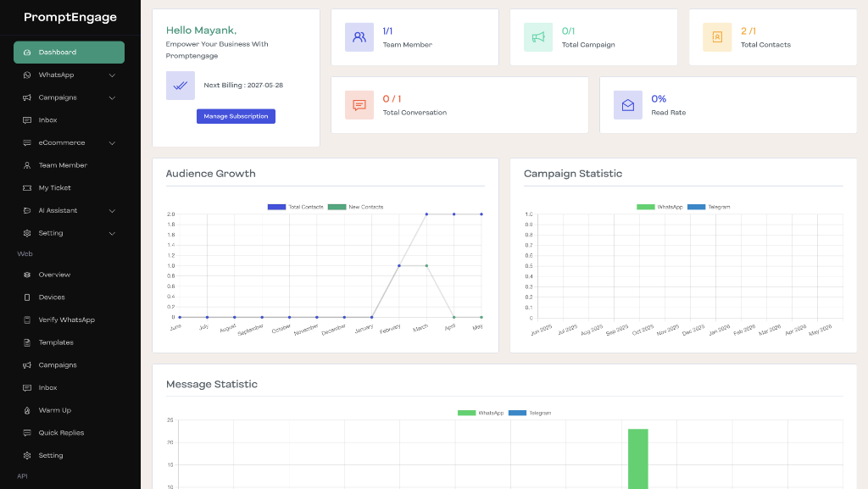The image size is (868, 489).
Task: Click the Devices phone icon
Action: 27,297
